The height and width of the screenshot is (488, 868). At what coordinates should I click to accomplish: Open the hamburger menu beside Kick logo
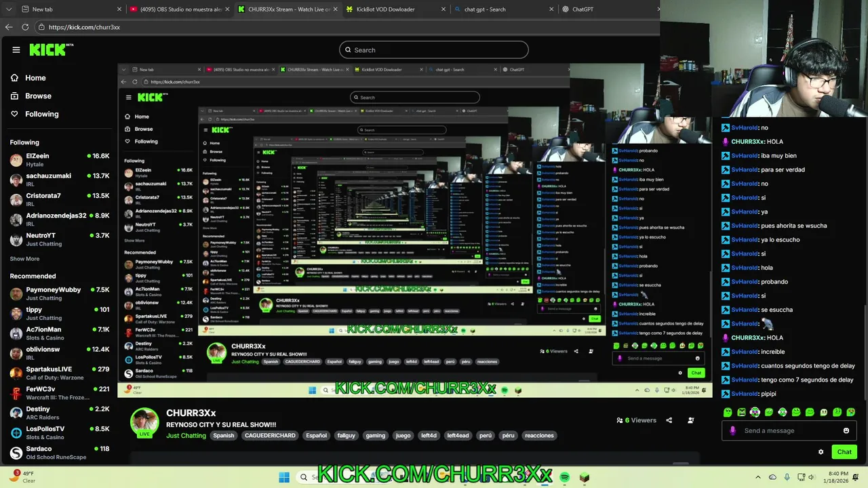point(16,49)
